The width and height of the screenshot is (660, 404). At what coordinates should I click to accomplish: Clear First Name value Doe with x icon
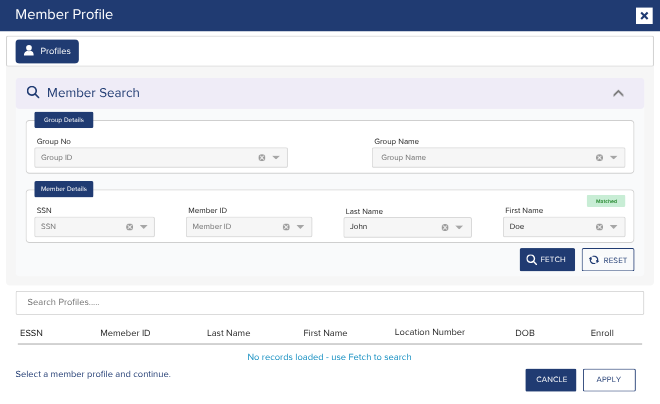(x=599, y=227)
